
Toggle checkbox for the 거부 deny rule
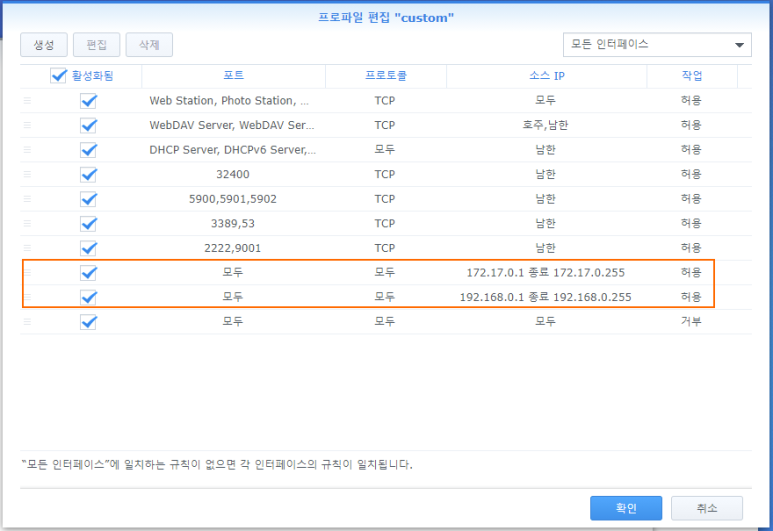[88, 322]
